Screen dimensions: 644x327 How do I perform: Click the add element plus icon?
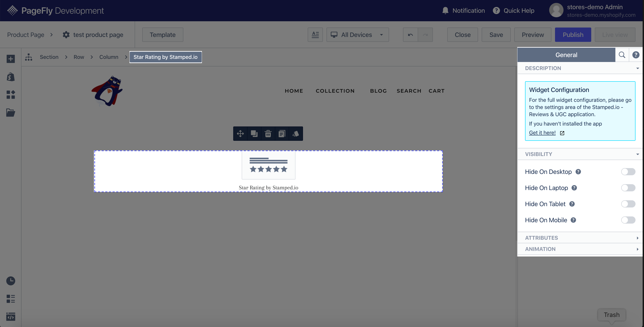coord(11,59)
